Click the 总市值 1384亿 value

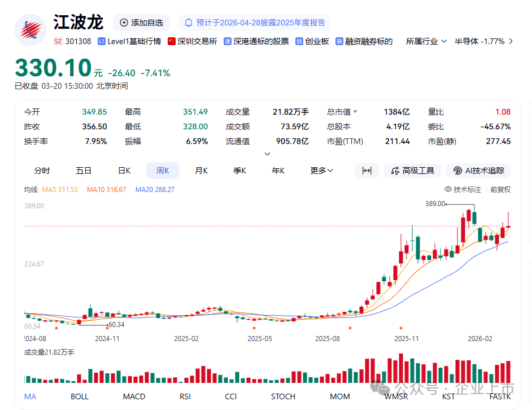point(396,112)
